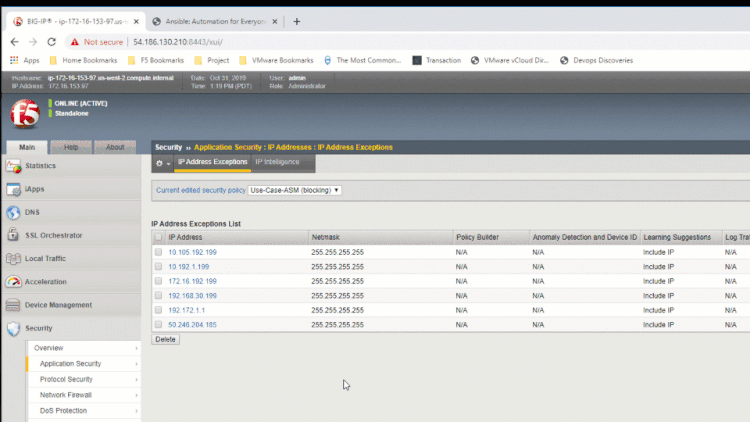The width and height of the screenshot is (750, 422).
Task: Open SSL Orchestrator section
Action: [x=53, y=235]
